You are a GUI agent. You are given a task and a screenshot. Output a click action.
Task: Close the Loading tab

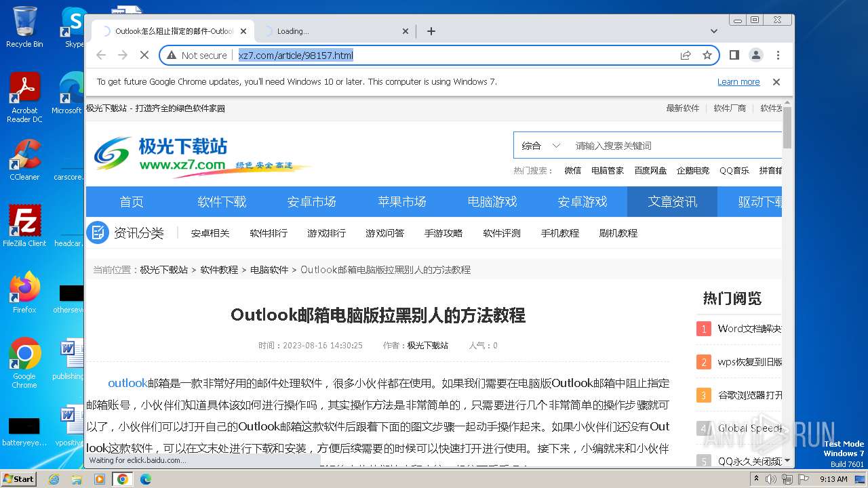406,31
